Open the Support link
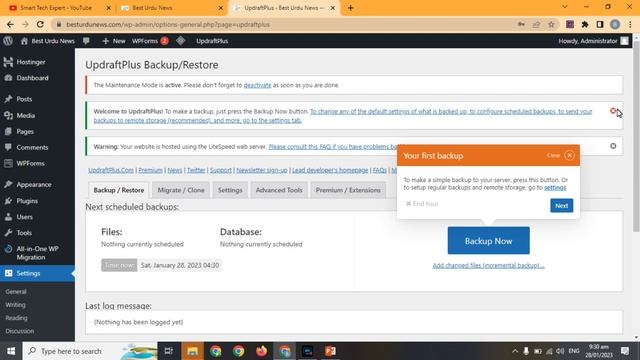Screen dimensions: 640x360 (220, 170)
